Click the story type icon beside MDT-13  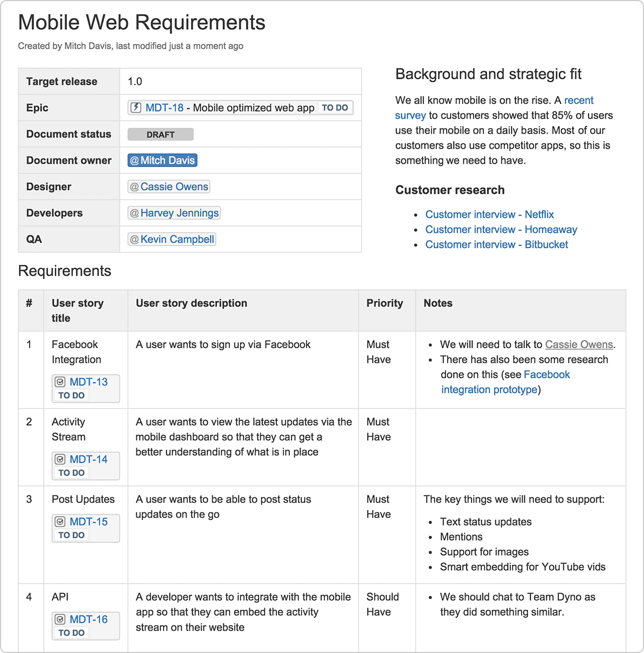pyautogui.click(x=61, y=381)
